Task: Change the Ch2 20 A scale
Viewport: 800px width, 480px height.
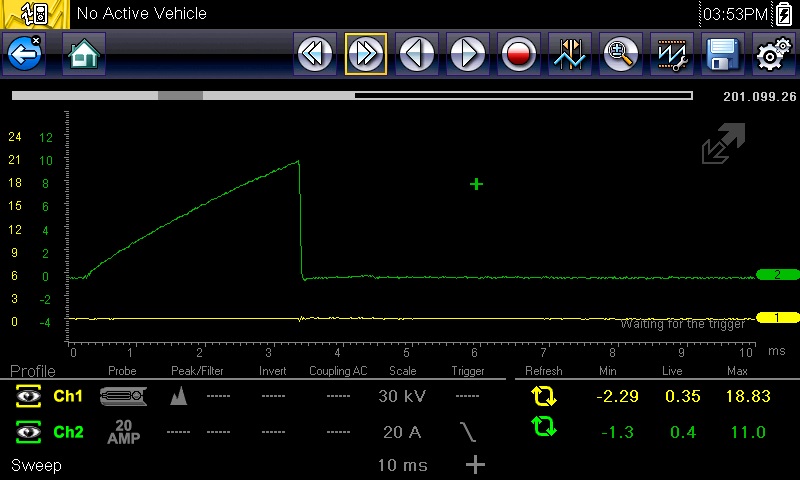Action: point(402,432)
